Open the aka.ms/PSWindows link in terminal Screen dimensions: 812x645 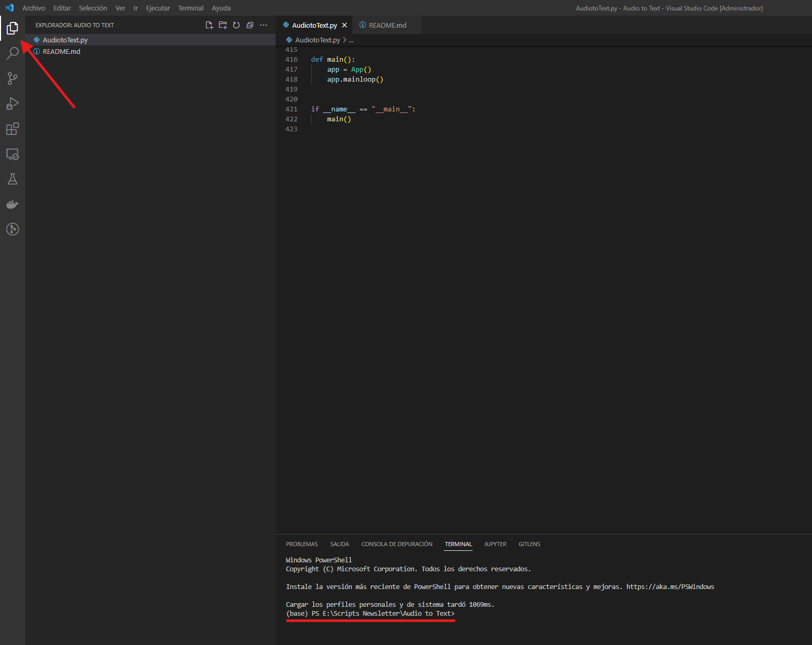(x=670, y=587)
